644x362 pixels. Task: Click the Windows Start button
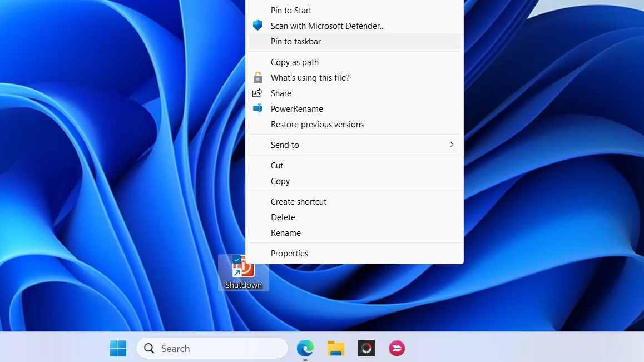point(118,349)
